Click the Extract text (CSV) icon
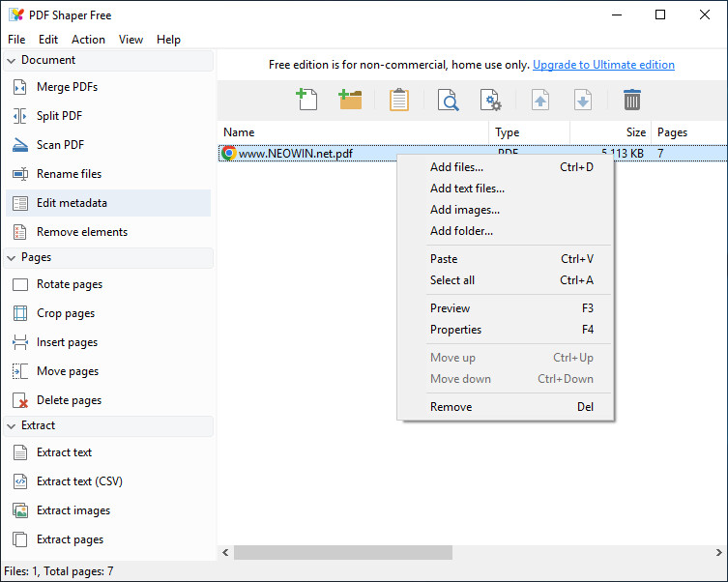 pyautogui.click(x=20, y=481)
